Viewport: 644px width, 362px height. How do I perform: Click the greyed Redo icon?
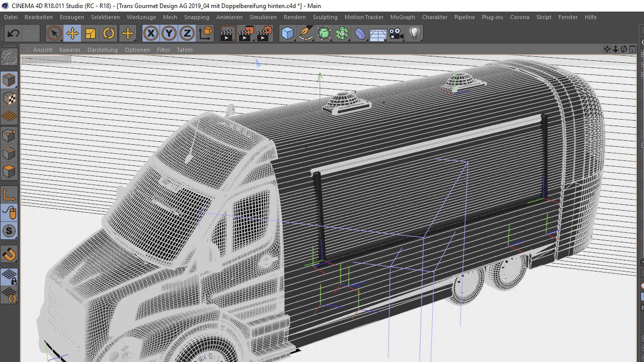31,34
